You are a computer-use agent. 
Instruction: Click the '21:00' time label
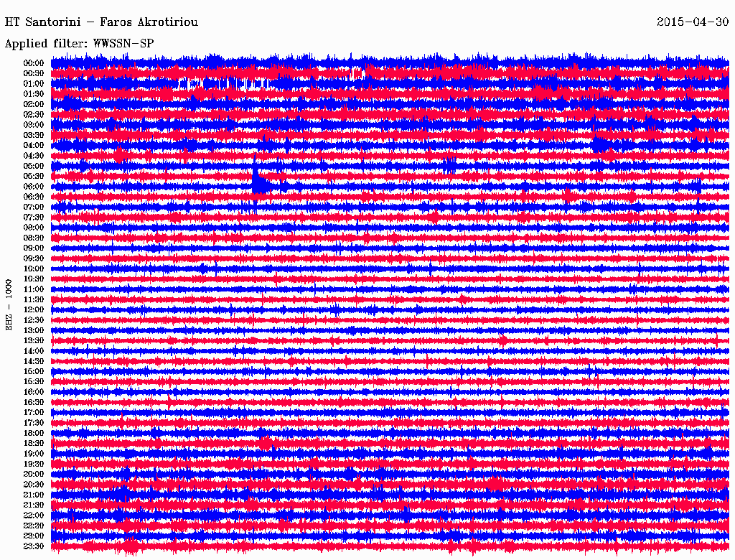coord(34,495)
